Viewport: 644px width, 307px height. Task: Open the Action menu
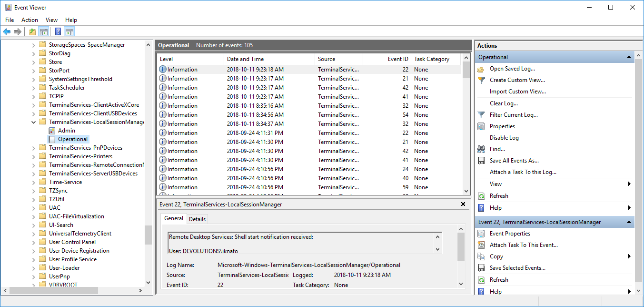[30, 20]
